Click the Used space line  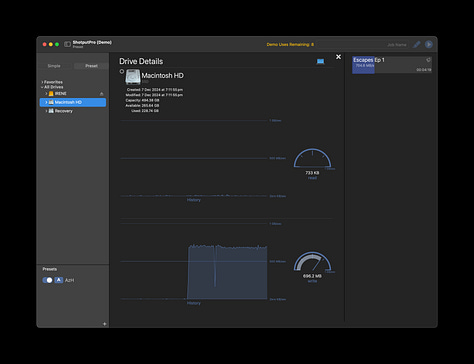click(145, 111)
